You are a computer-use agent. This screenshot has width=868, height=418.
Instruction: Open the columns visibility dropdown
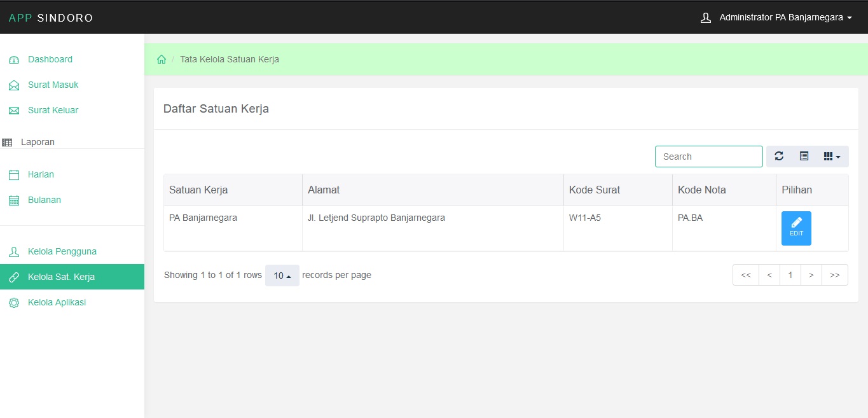832,157
